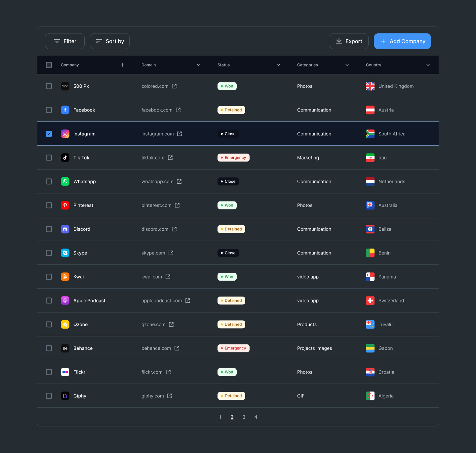The image size is (476, 453).
Task: Click the Switzerland flag icon
Action: [370, 300]
